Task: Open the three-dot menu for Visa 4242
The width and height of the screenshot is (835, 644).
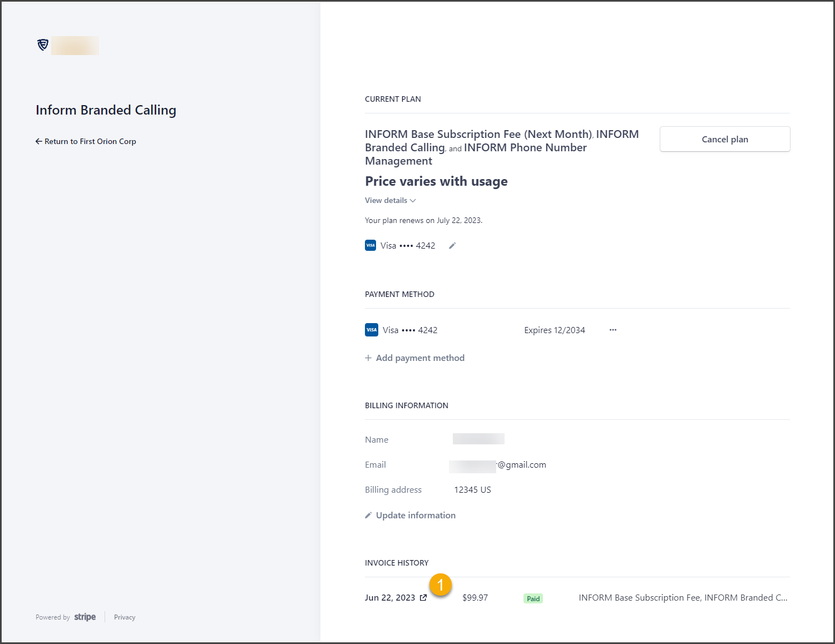Action: [612, 330]
